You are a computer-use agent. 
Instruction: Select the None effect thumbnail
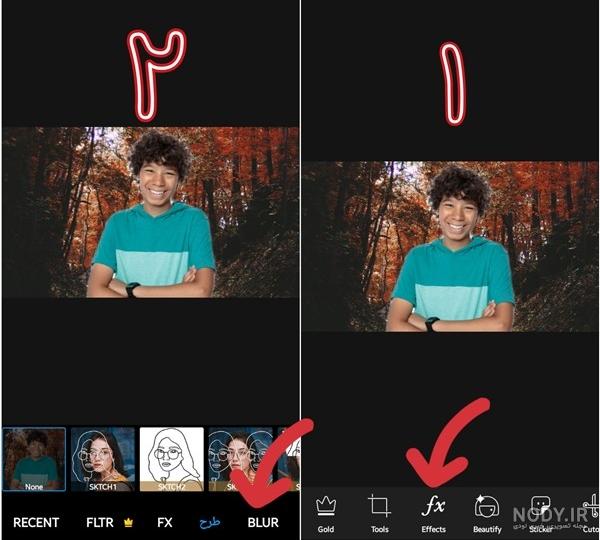[34, 459]
